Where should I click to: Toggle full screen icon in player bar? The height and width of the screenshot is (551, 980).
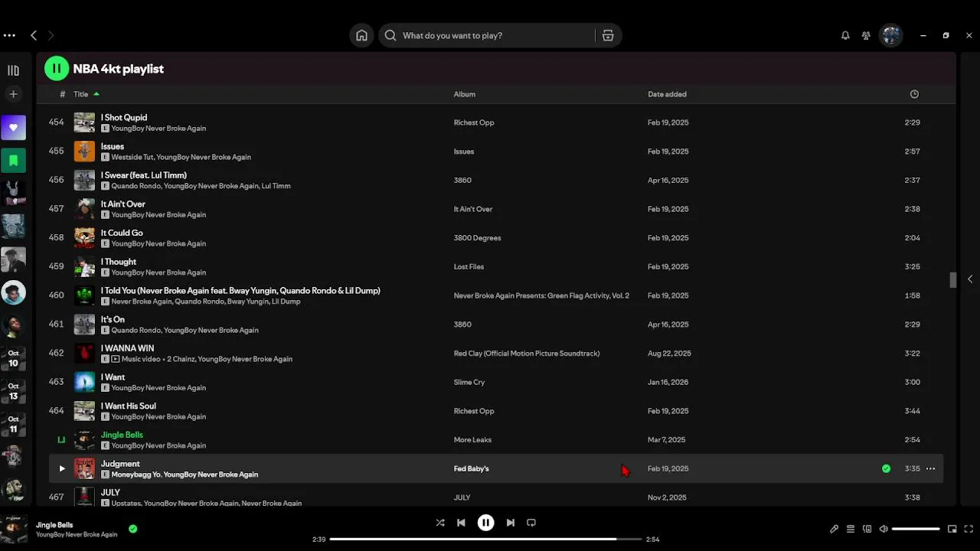click(969, 529)
